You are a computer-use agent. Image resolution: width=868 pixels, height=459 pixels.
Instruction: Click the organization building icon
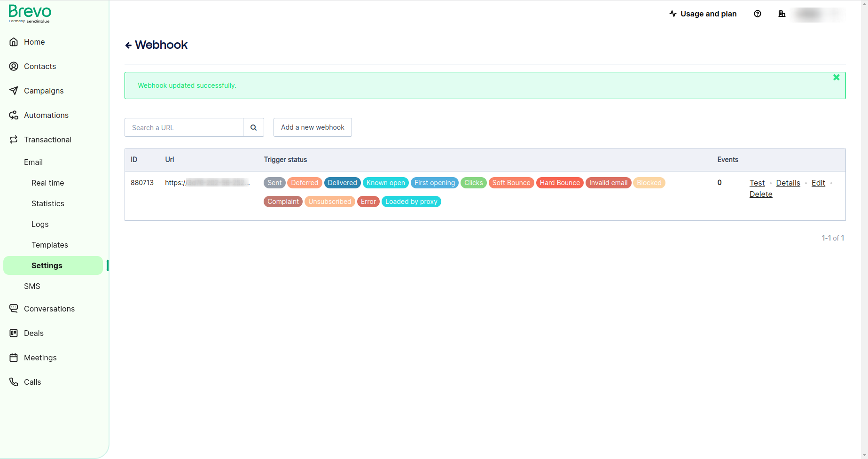(x=782, y=14)
